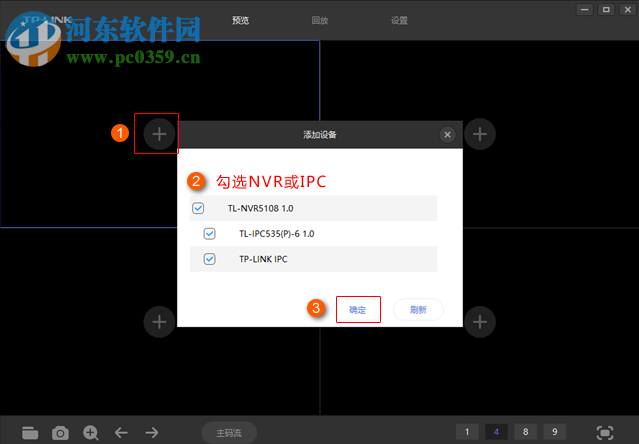Select the TL-IPC535(P)-6 1.0 device text
639x444 pixels.
pos(277,234)
